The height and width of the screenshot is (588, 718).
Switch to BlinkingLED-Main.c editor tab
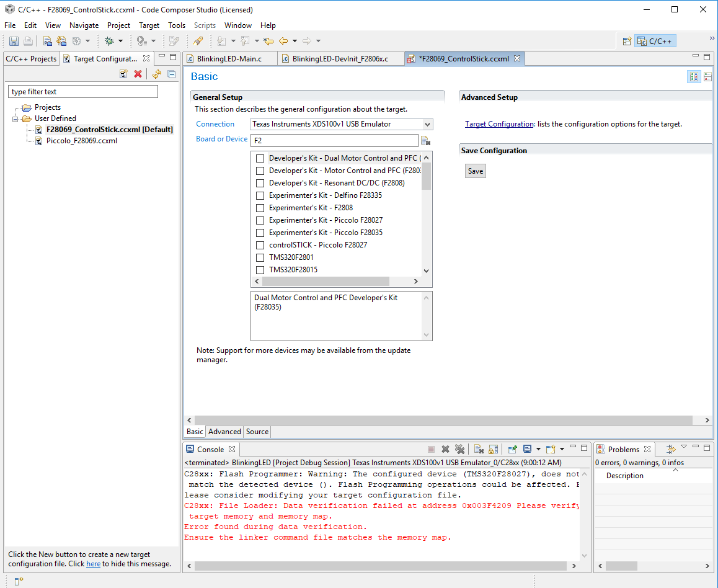229,59
